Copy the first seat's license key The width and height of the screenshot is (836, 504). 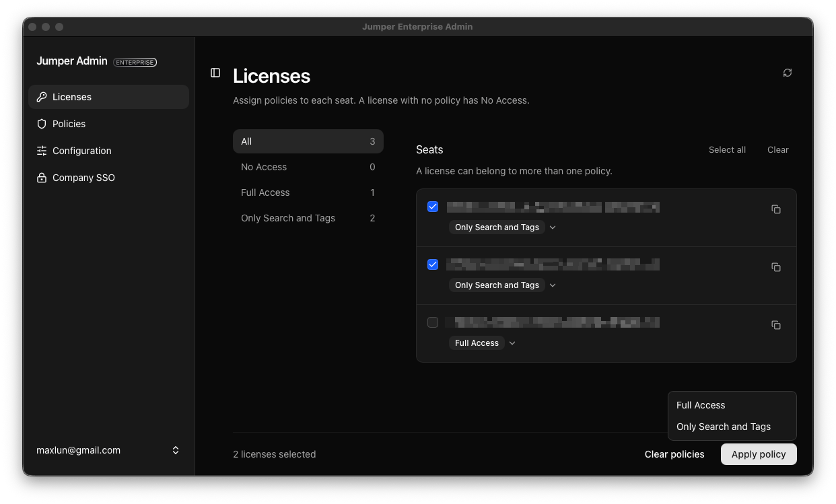click(x=776, y=209)
